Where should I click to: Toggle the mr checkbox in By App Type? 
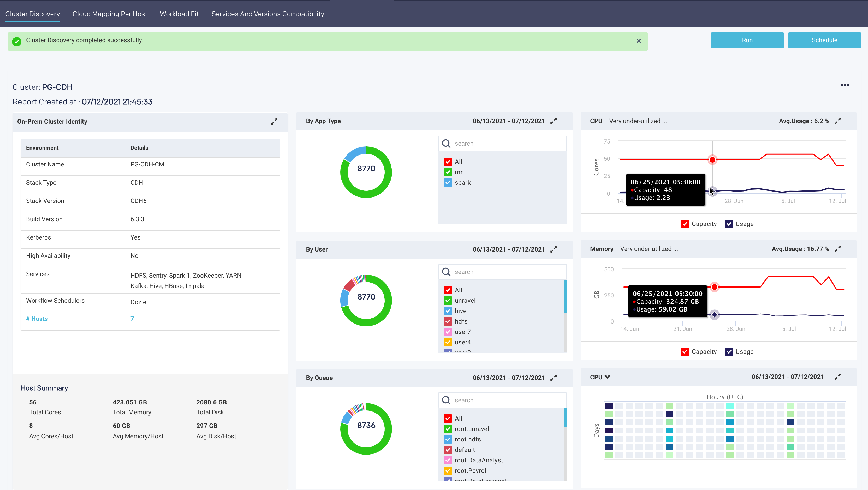[448, 172]
